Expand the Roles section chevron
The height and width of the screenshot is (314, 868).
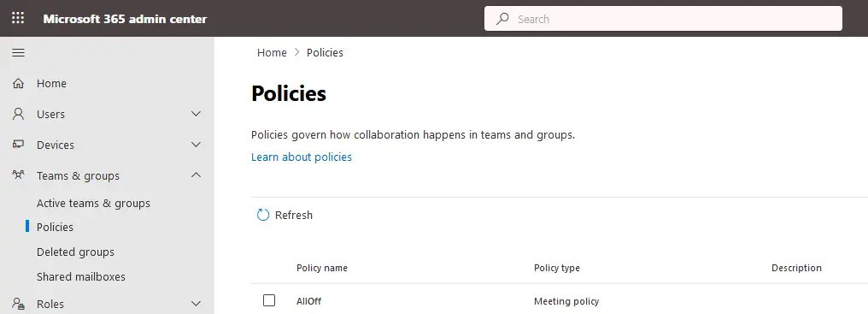196,304
